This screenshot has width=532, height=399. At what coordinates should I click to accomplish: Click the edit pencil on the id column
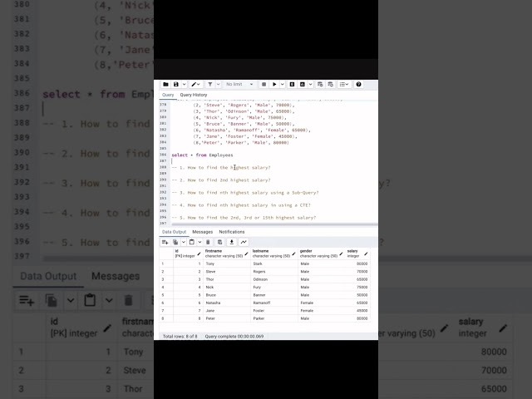point(199,254)
